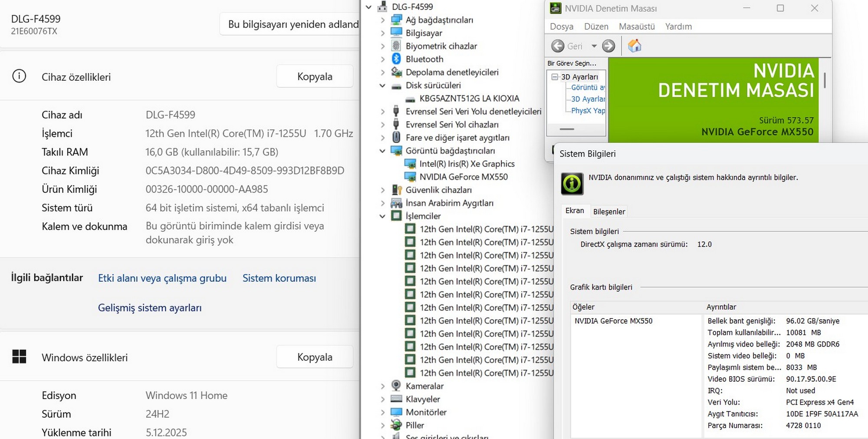Open the Masaüstü menu

pyautogui.click(x=636, y=26)
